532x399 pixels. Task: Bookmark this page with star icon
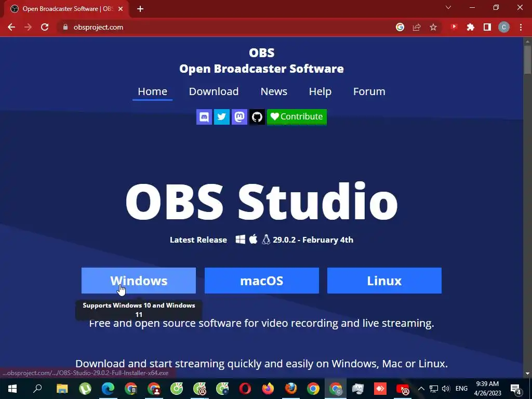433,27
